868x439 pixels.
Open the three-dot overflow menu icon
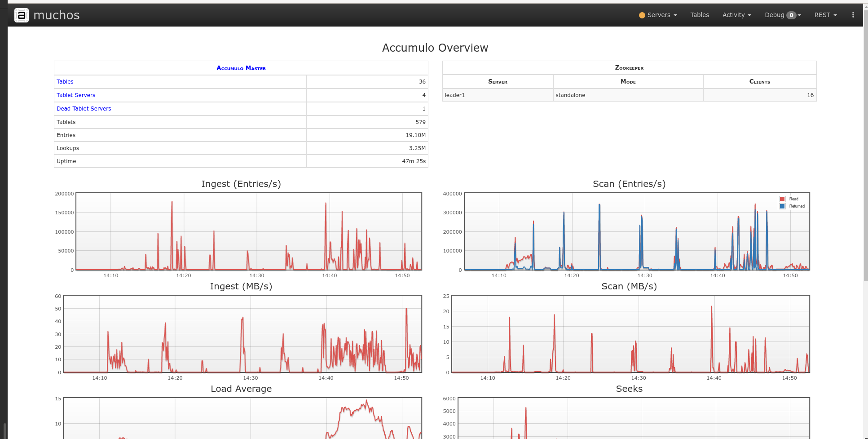tap(853, 15)
